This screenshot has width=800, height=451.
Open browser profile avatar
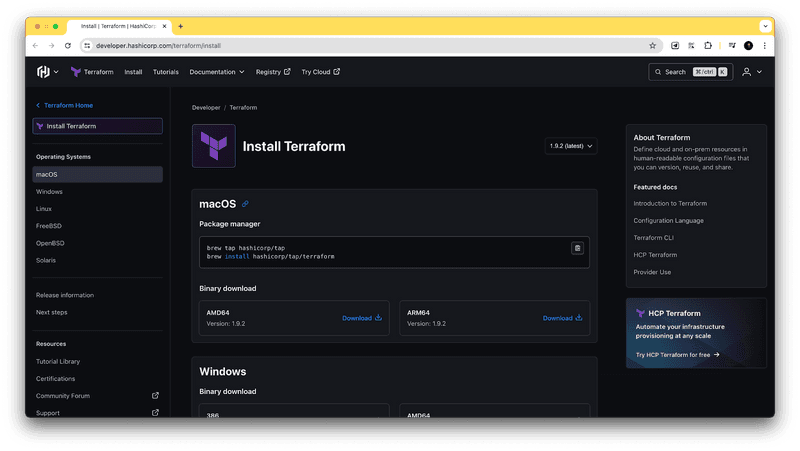pyautogui.click(x=748, y=45)
